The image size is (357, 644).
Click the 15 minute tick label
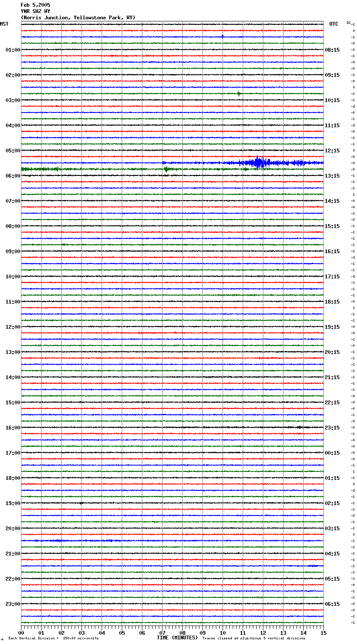tap(323, 633)
